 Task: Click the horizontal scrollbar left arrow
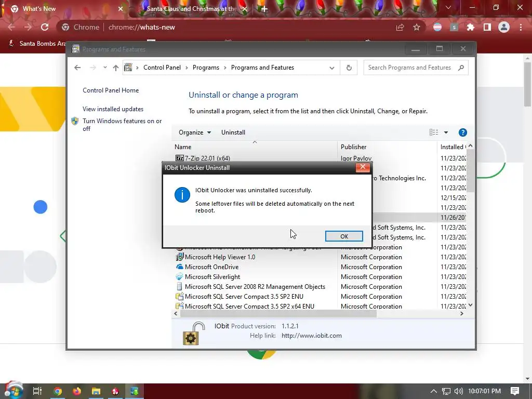click(176, 313)
